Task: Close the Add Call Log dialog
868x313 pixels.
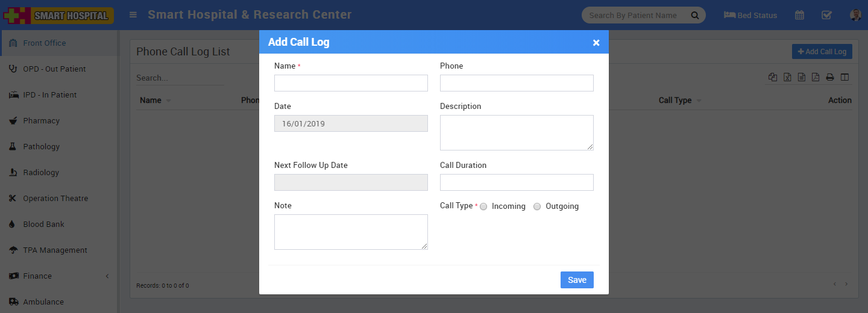Action: point(596,42)
